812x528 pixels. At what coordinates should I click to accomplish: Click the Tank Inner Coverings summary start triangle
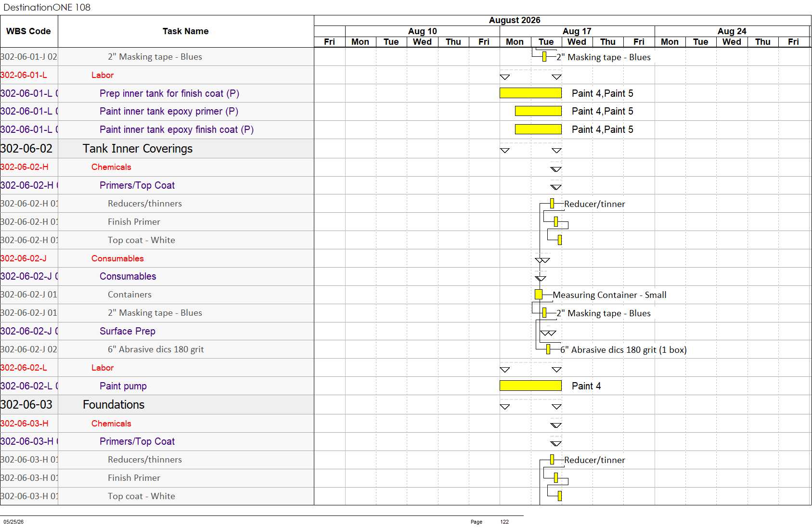coord(505,151)
